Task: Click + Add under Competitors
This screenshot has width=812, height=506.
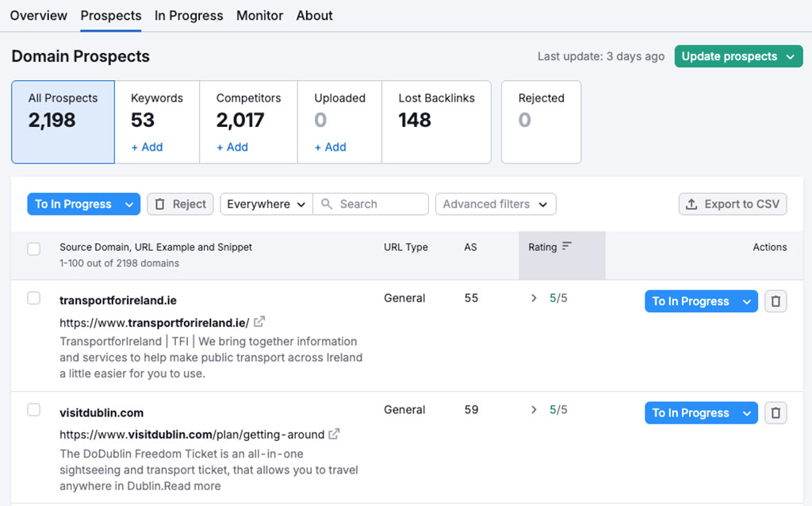Action: (x=232, y=147)
